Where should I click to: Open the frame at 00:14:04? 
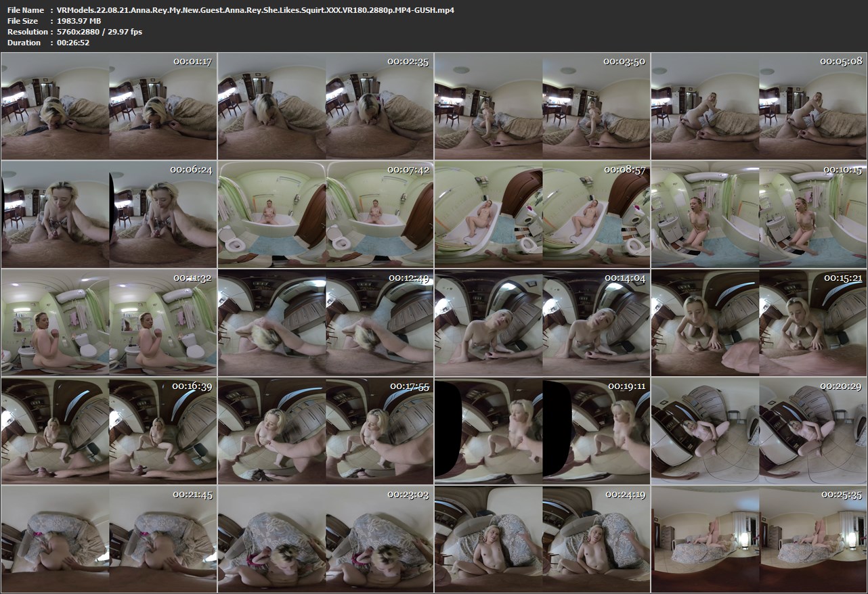(x=542, y=323)
